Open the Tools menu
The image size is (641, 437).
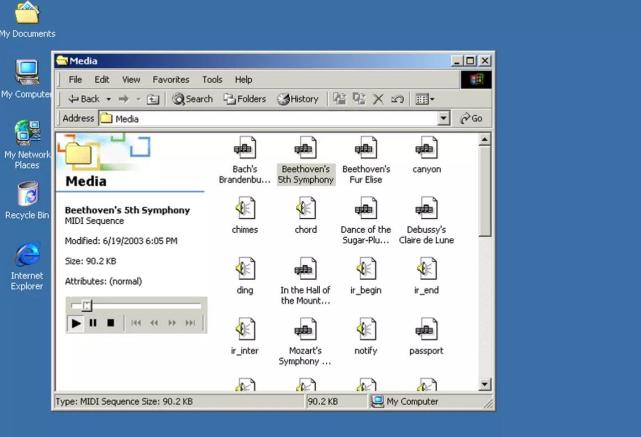[212, 80]
